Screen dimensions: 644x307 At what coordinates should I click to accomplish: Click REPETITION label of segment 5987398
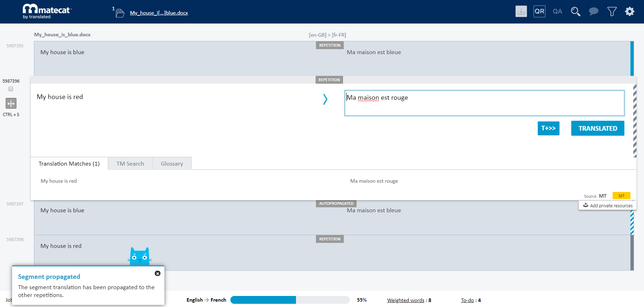point(330,239)
